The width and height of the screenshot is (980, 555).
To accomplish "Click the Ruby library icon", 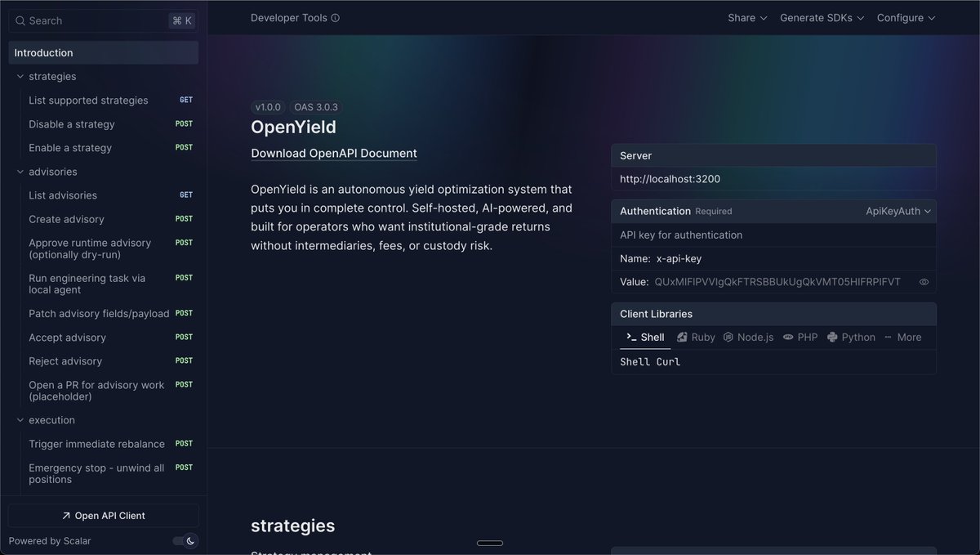I will (x=682, y=337).
